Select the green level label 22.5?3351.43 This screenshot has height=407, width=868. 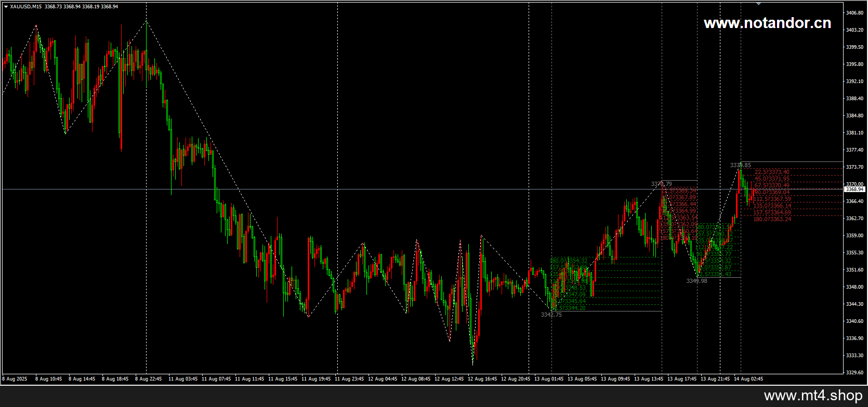click(x=714, y=274)
